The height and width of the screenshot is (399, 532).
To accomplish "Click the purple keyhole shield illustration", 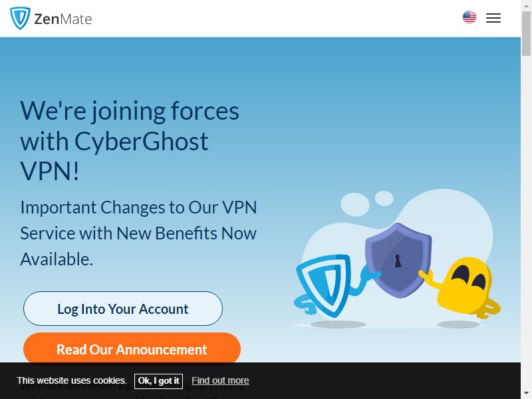I will tap(398, 261).
